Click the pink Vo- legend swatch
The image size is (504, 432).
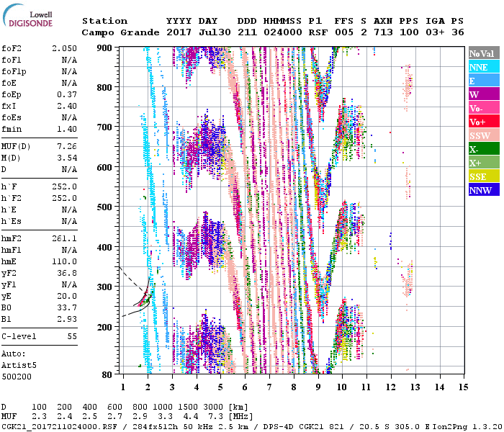pyautogui.click(x=483, y=108)
